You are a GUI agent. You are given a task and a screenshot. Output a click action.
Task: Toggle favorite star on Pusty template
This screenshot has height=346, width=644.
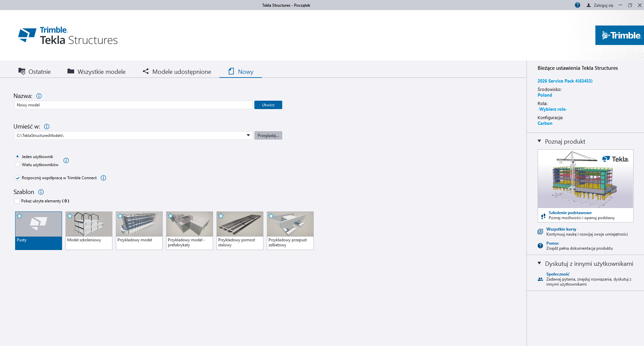(x=19, y=216)
